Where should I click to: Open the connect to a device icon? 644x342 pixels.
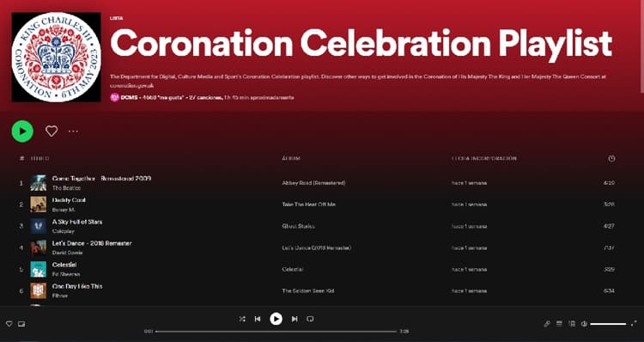point(572,324)
